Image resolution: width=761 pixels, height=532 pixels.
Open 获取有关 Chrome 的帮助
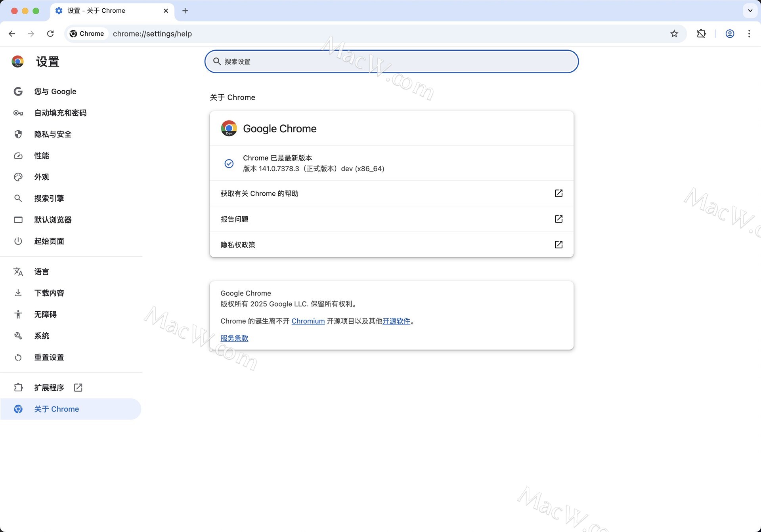pos(392,193)
